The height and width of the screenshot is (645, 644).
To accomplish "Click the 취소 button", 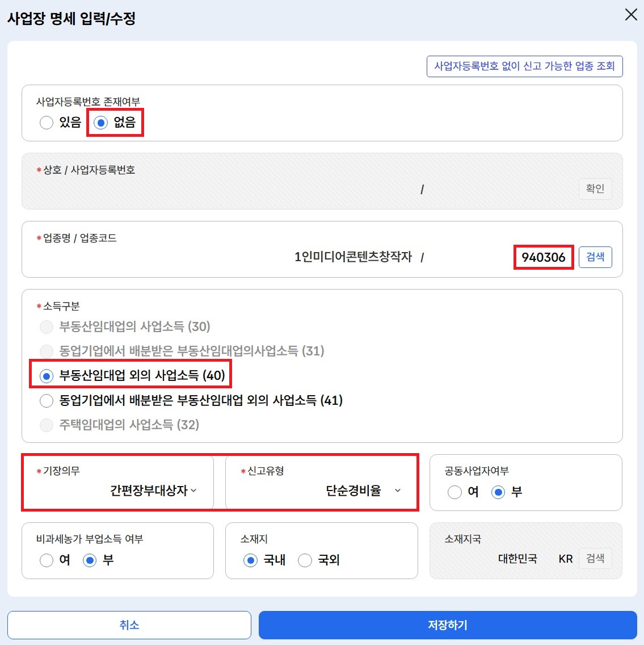I will [x=129, y=625].
